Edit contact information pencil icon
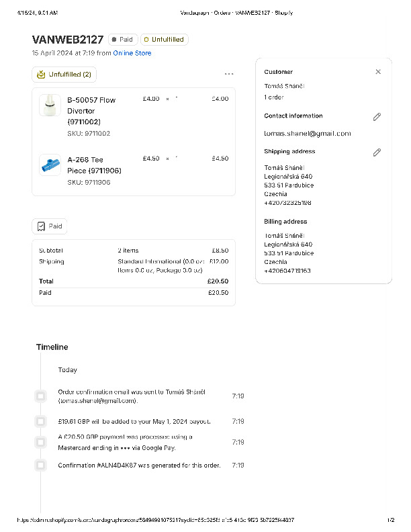411x532 pixels. [377, 117]
